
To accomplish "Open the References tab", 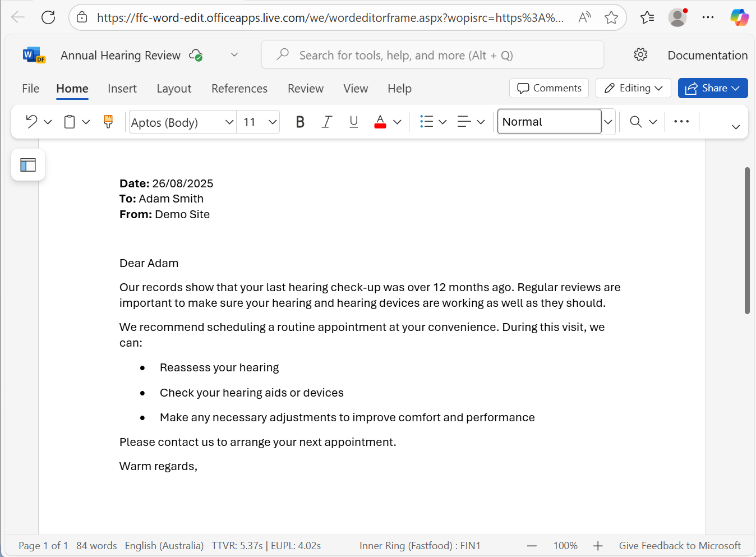I will [239, 89].
